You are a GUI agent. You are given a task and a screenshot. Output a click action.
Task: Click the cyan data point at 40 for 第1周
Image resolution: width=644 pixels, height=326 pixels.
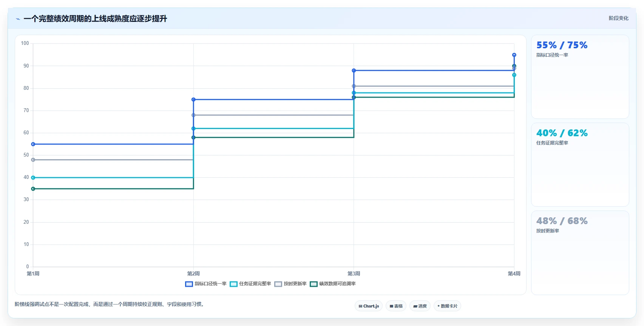(x=33, y=178)
